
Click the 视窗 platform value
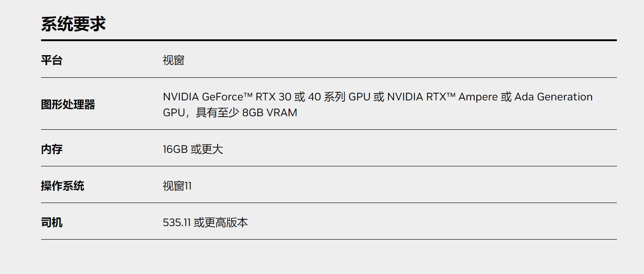(x=173, y=60)
